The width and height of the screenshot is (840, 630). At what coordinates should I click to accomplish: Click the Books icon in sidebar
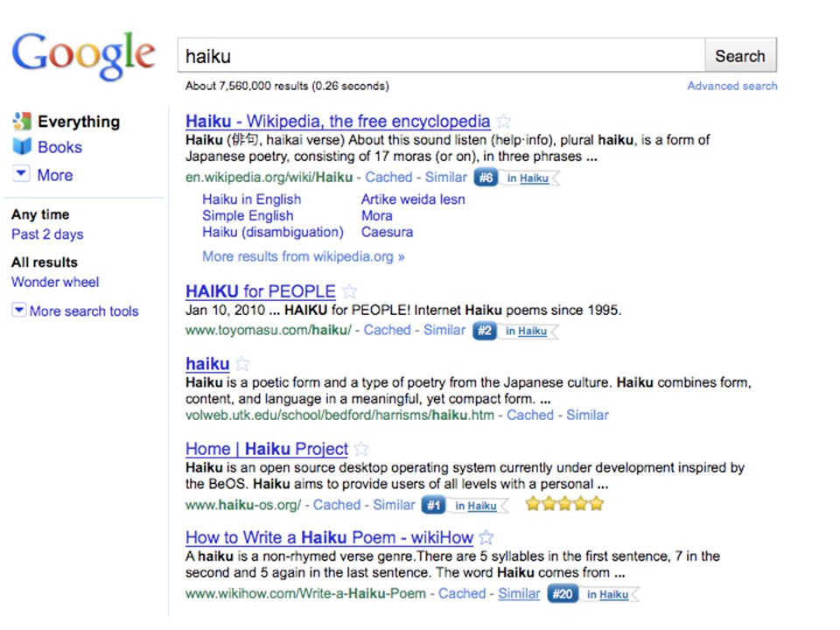click(22, 146)
